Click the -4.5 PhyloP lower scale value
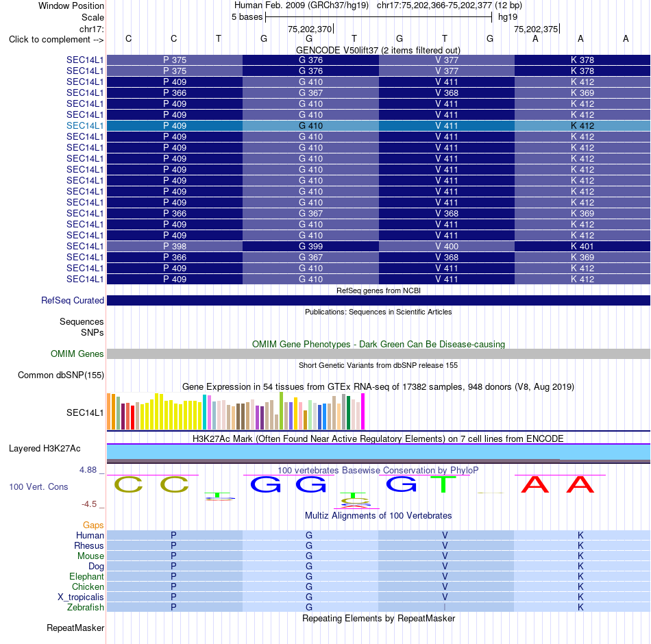The image size is (651, 644). (x=89, y=504)
